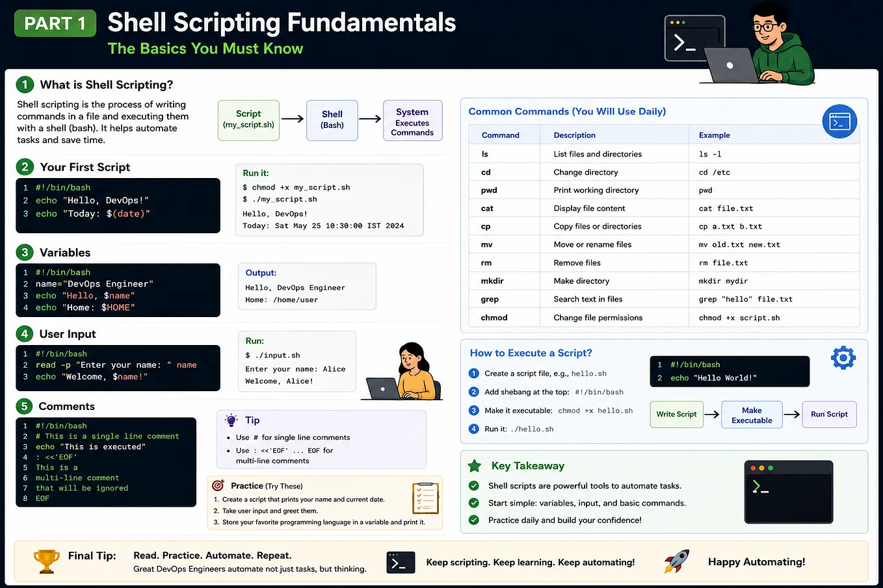
Task: Click the Comments code block
Action: point(106,462)
